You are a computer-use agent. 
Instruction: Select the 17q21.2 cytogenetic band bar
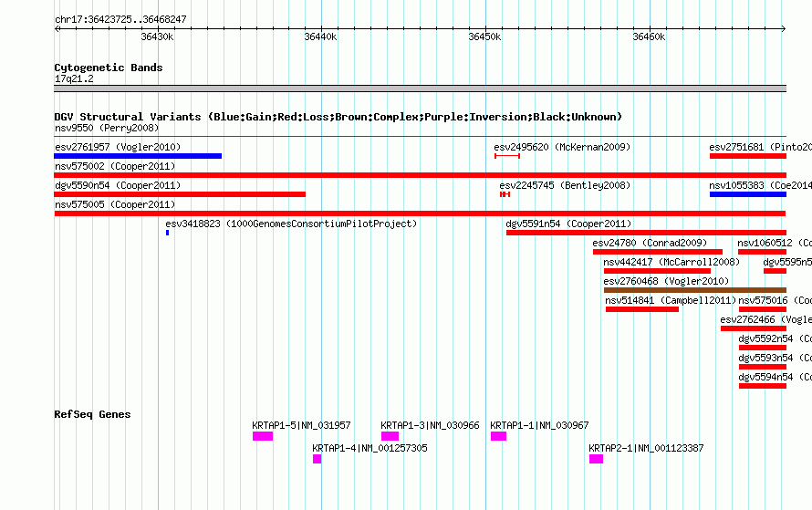pyautogui.click(x=420, y=88)
